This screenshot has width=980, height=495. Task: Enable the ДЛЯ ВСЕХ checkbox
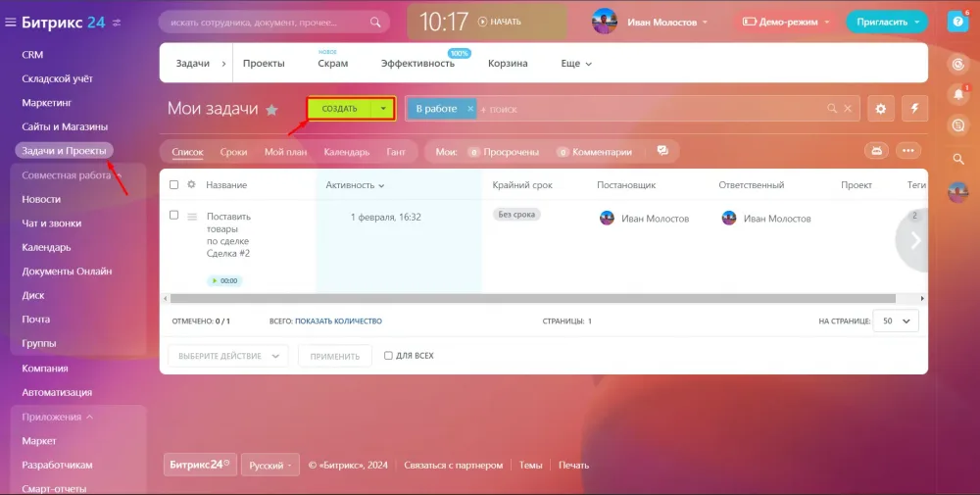click(388, 356)
